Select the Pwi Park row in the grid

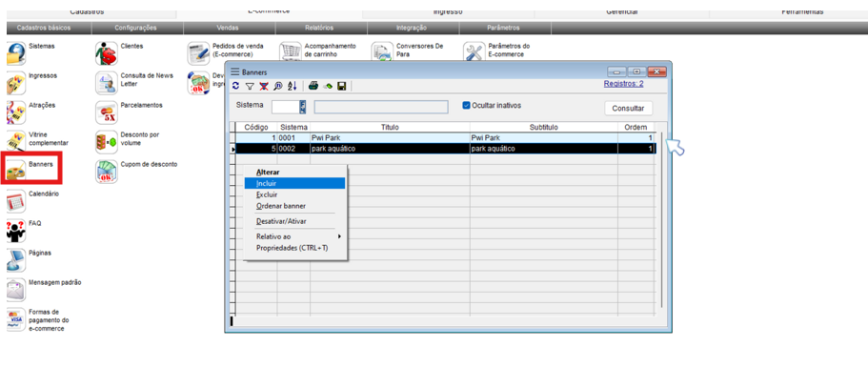pos(444,137)
